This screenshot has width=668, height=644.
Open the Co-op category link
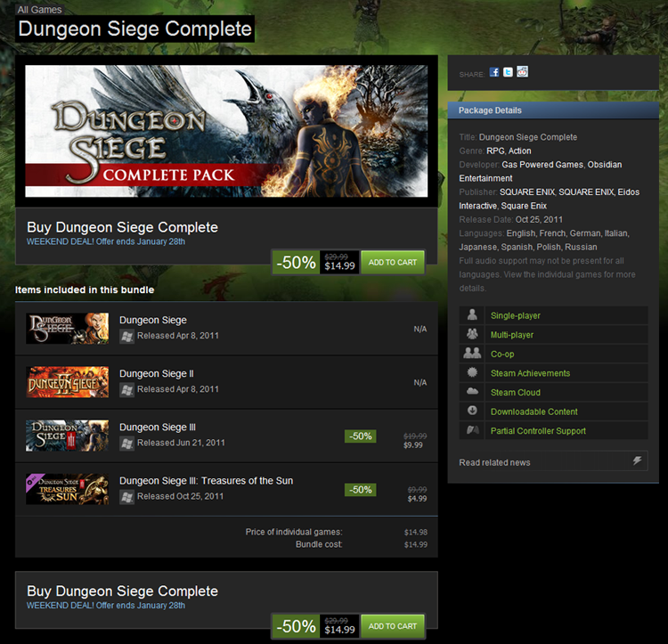point(501,354)
